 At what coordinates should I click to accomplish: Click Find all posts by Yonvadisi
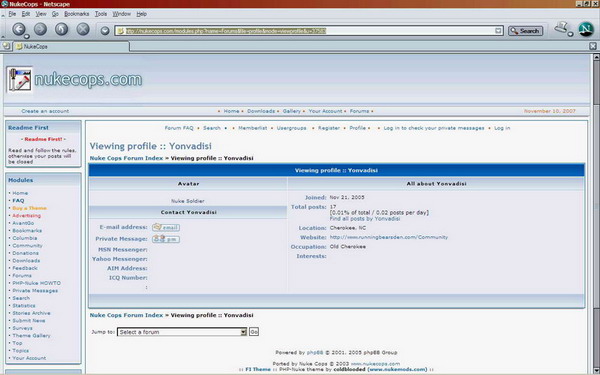[365, 218]
